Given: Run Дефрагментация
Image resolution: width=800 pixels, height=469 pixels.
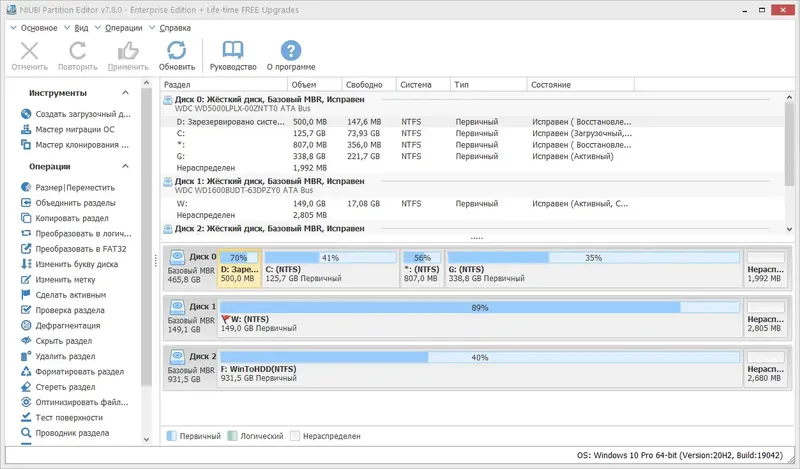Looking at the screenshot, I should click(61, 325).
